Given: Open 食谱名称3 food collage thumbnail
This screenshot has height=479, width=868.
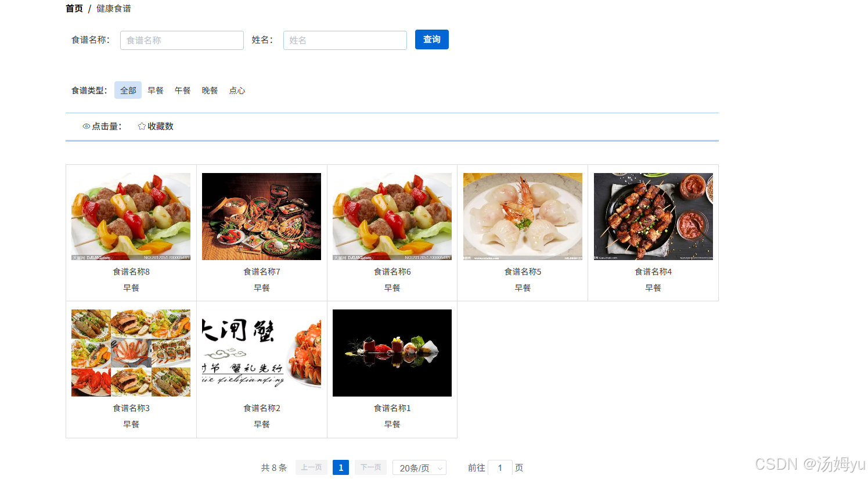Looking at the screenshot, I should point(131,353).
